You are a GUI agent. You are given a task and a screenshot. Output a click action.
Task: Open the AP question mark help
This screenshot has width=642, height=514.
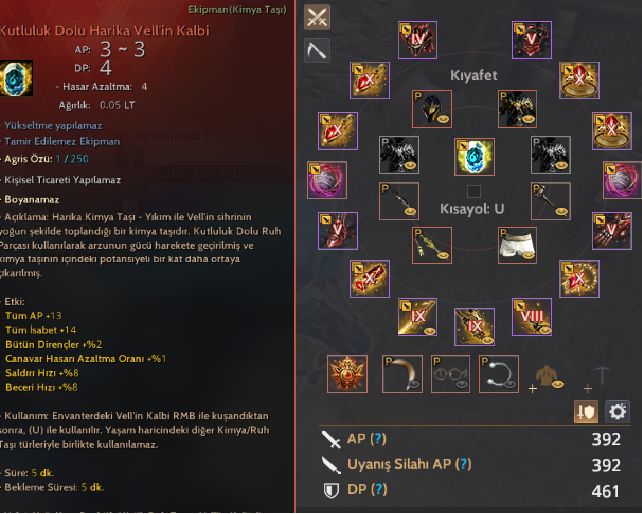tap(378, 439)
